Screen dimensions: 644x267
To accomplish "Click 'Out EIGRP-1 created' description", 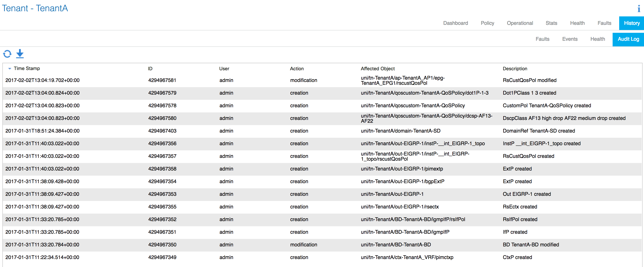I will point(526,194).
